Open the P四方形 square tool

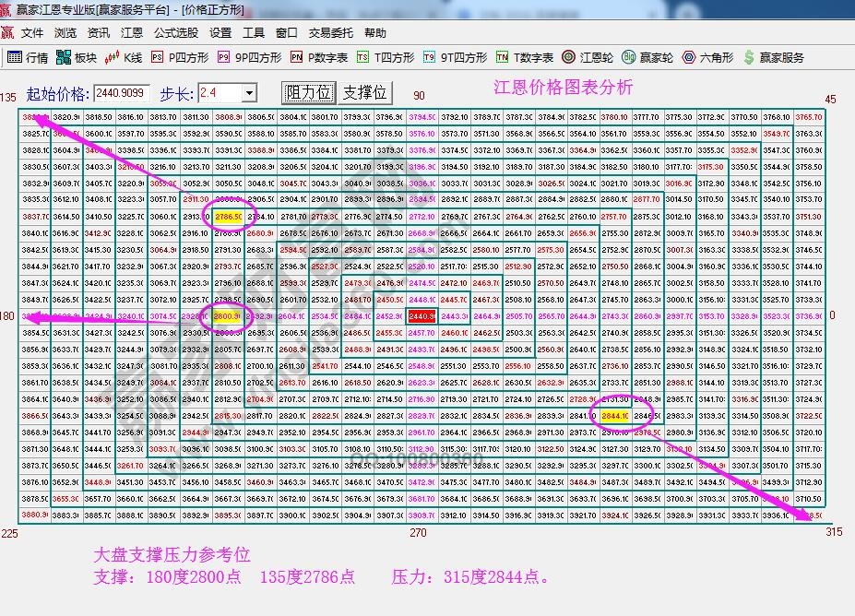click(179, 55)
